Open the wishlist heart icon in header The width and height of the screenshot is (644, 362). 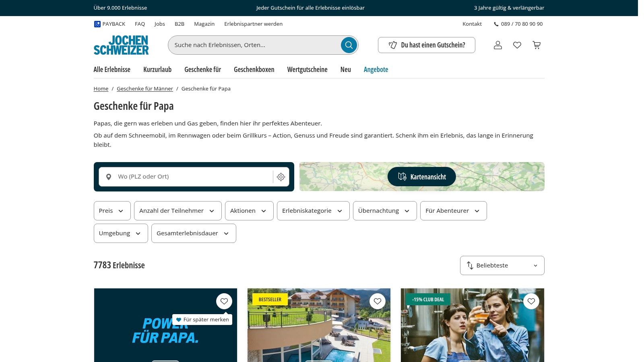pos(517,45)
